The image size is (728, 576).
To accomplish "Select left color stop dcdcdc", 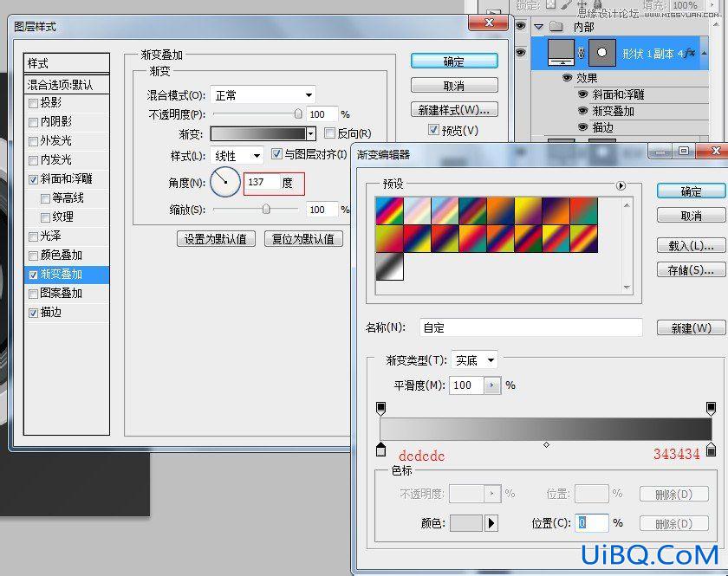I will tap(380, 450).
